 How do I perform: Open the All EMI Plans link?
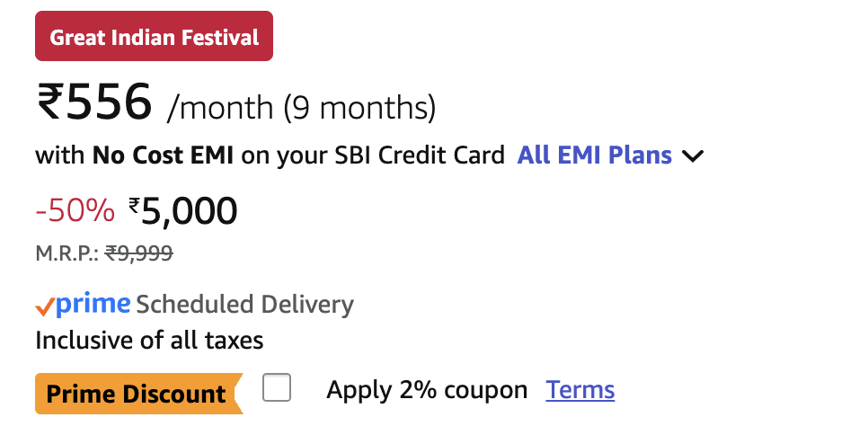(x=594, y=155)
